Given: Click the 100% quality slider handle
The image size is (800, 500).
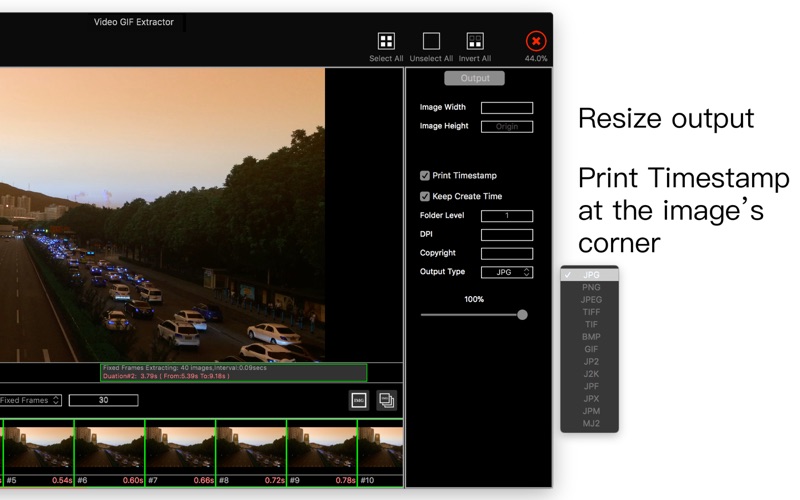Looking at the screenshot, I should pyautogui.click(x=522, y=315).
